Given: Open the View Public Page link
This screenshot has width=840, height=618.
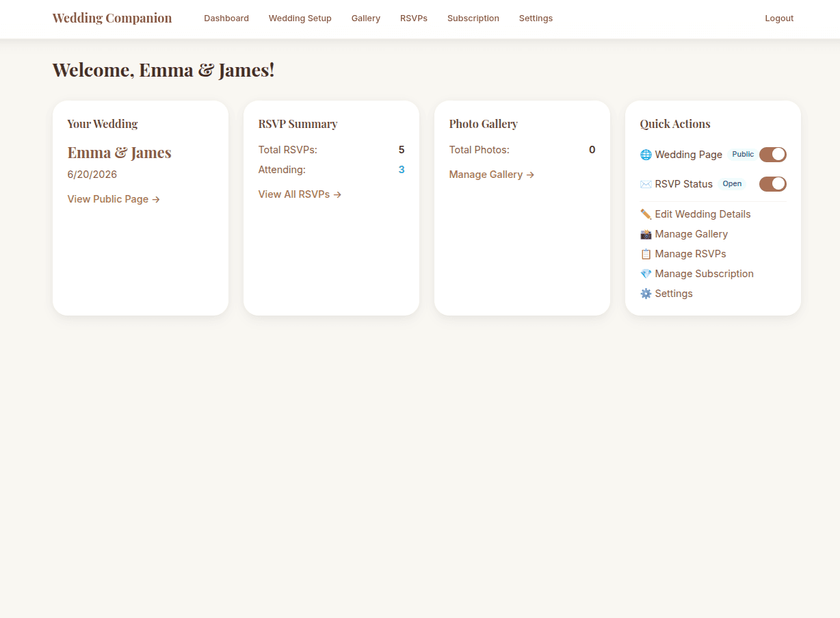Looking at the screenshot, I should coord(114,199).
